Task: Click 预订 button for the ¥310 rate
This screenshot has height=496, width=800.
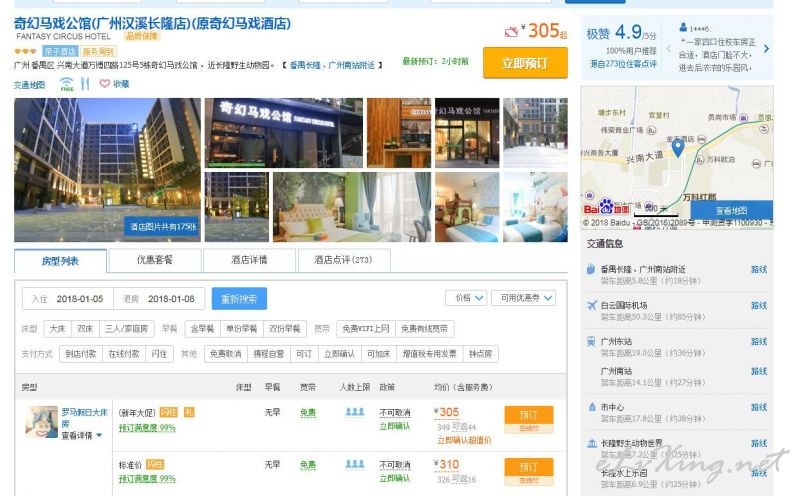Action: coord(529,467)
